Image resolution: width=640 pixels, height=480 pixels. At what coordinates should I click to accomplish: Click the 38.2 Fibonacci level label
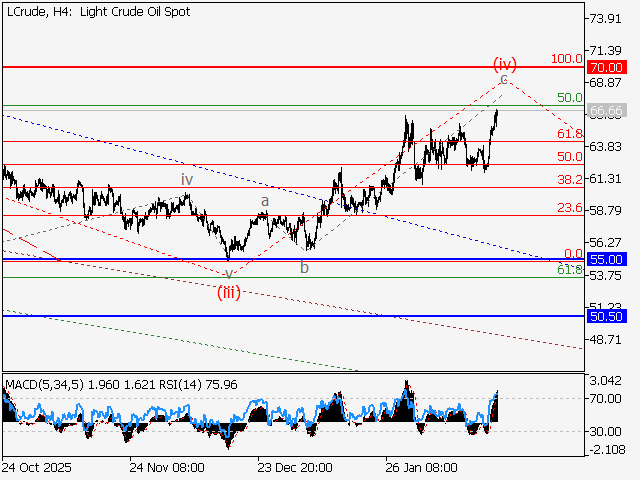[569, 180]
